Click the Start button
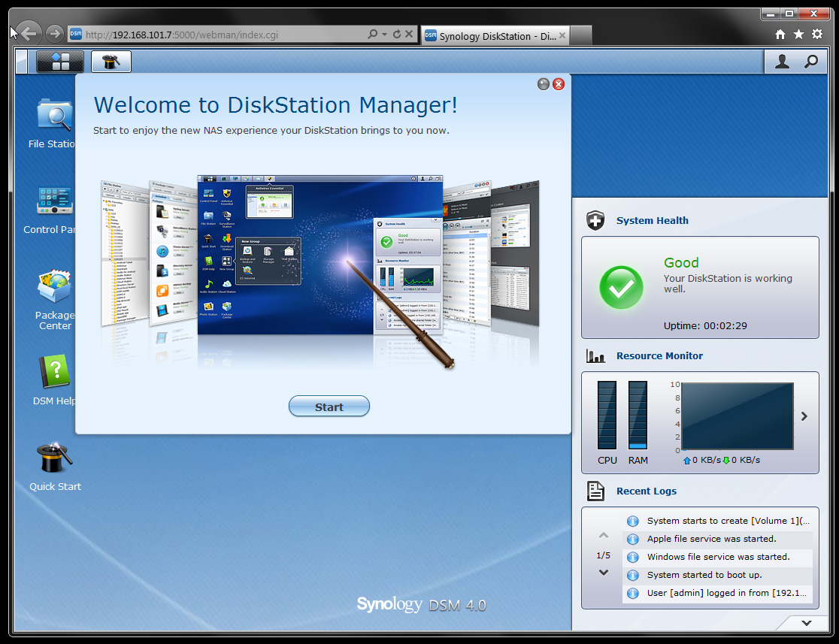Viewport: 839px width, 644px height. tap(329, 407)
